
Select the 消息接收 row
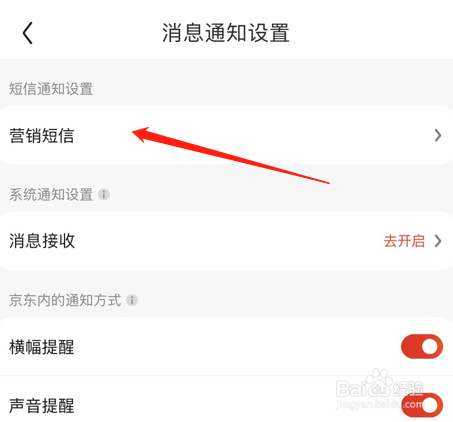click(227, 241)
